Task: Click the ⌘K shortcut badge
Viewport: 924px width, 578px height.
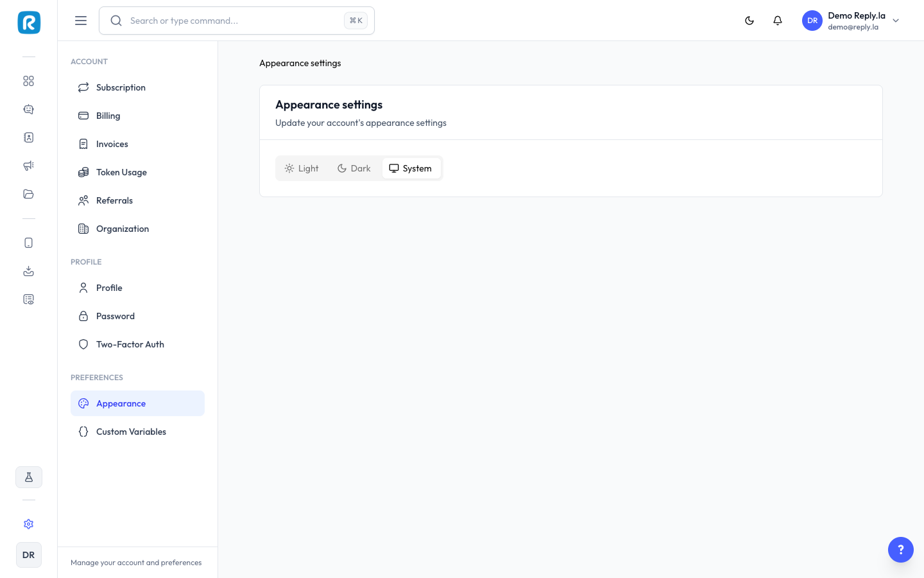Action: coord(355,21)
